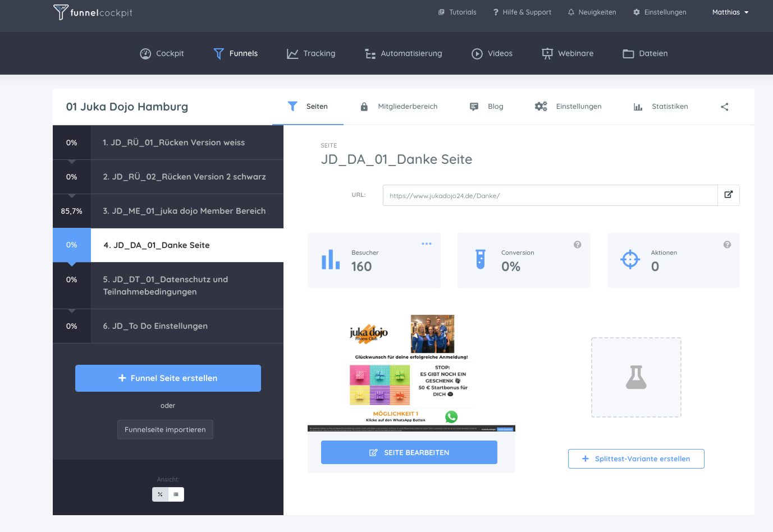Open Tutorials in top bar
The height and width of the screenshot is (532, 773).
click(x=457, y=12)
